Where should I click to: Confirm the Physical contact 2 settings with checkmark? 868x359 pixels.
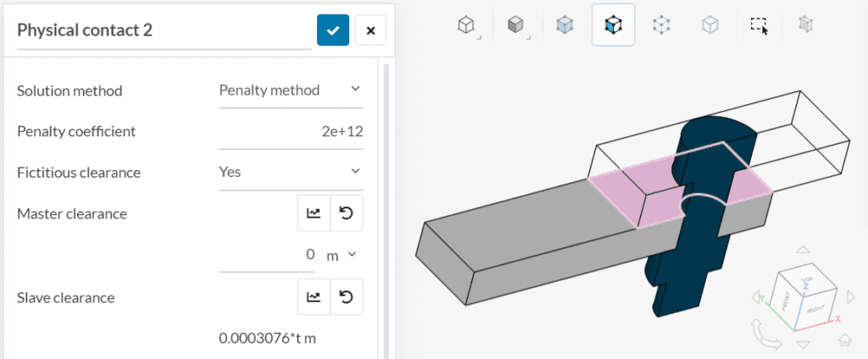(333, 30)
